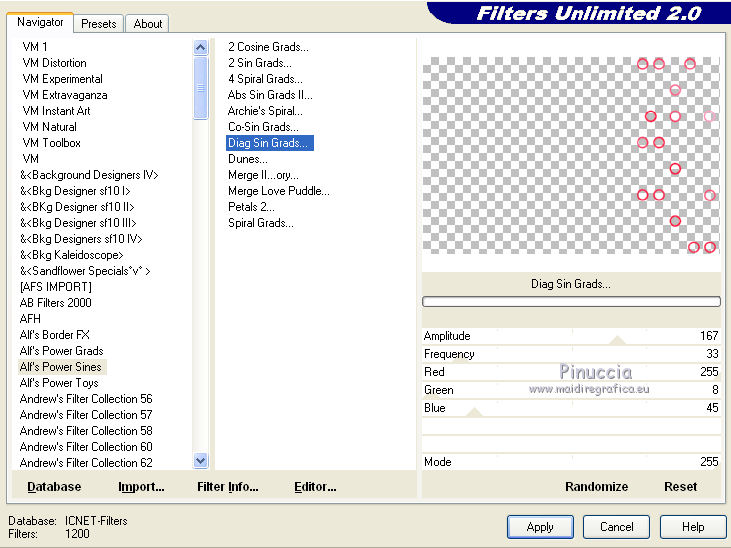Select VM Instant Art category
This screenshot has height=548, width=731.
[x=56, y=111]
